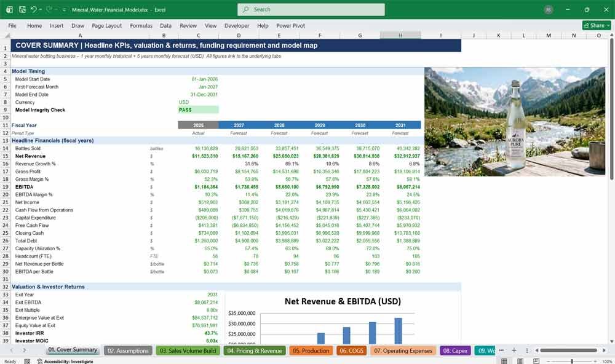
Task: Click the zoom slider handle
Action: point(572,362)
